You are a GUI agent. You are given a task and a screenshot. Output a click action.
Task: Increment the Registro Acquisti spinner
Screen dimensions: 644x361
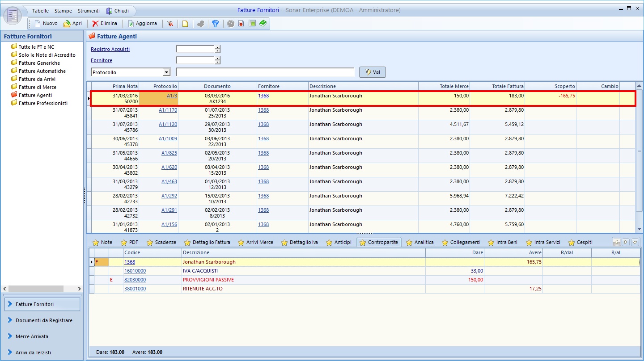click(217, 47)
